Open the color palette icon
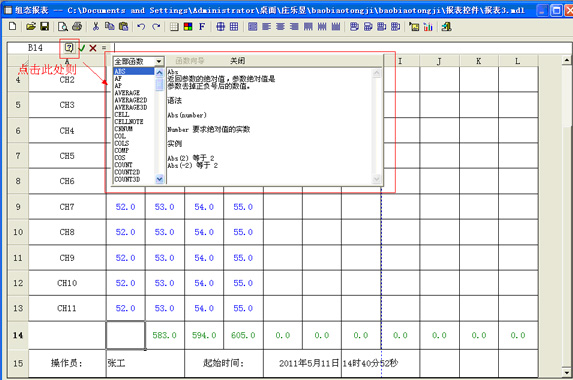Viewport: 573px width, 380px height. 188,26
